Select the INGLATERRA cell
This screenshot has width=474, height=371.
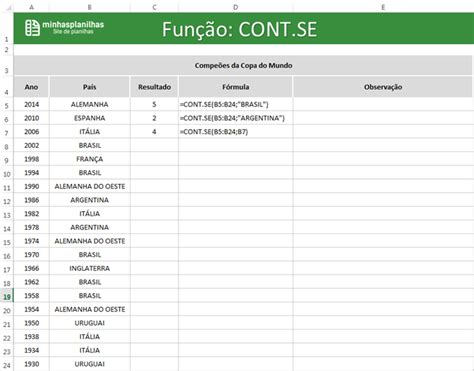[89, 268]
